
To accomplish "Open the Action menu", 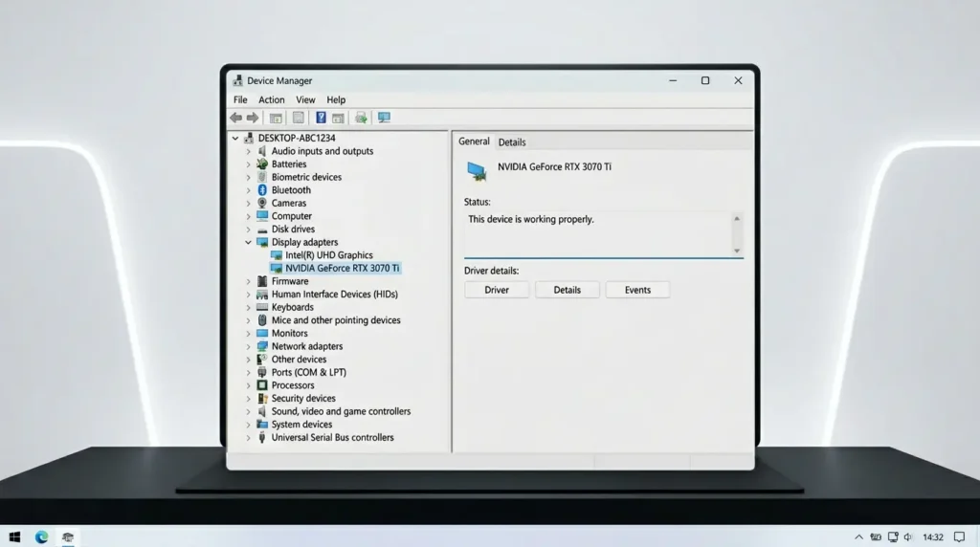I will coord(271,99).
